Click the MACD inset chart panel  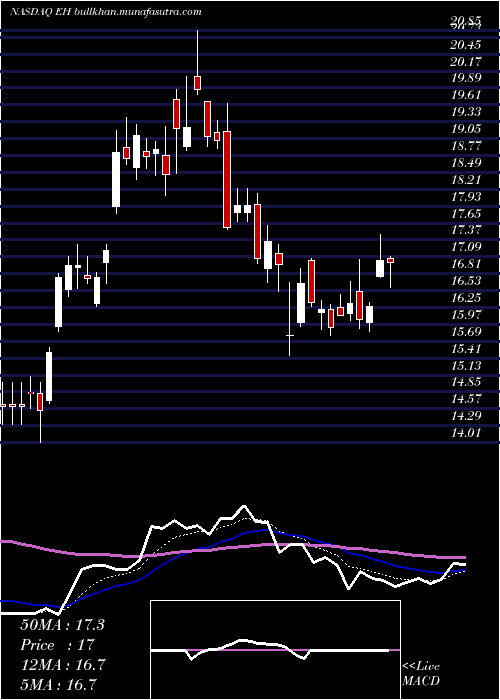pos(275,650)
